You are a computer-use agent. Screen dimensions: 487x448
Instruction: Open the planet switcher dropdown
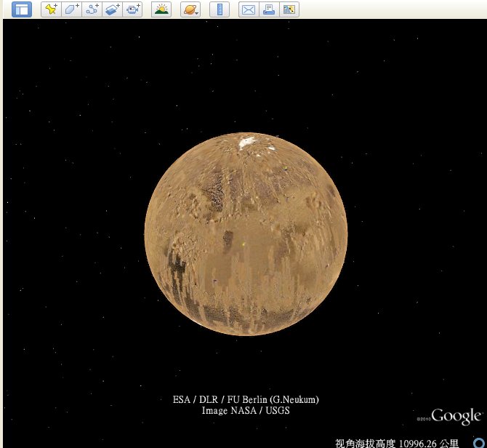point(190,9)
